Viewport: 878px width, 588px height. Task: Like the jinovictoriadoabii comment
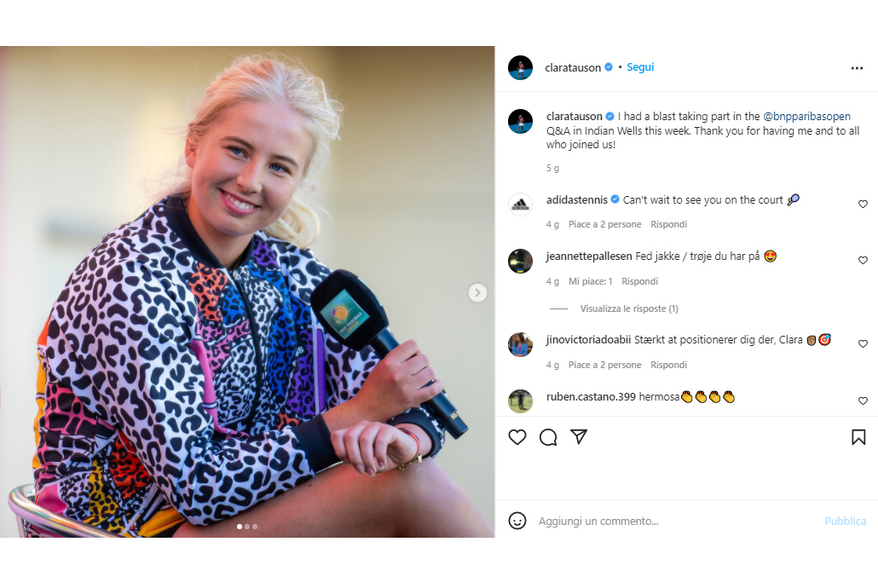(863, 343)
